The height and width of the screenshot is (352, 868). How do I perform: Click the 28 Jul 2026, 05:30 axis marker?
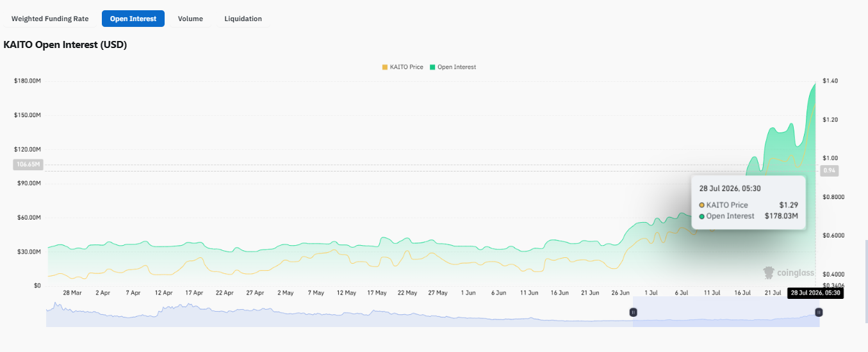[814, 292]
